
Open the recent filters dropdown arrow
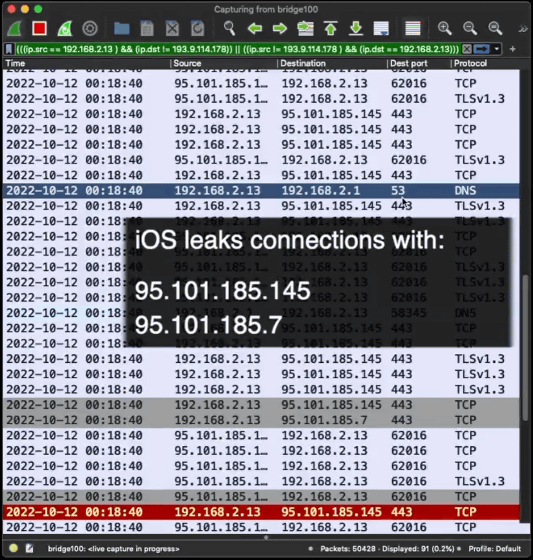pos(497,49)
